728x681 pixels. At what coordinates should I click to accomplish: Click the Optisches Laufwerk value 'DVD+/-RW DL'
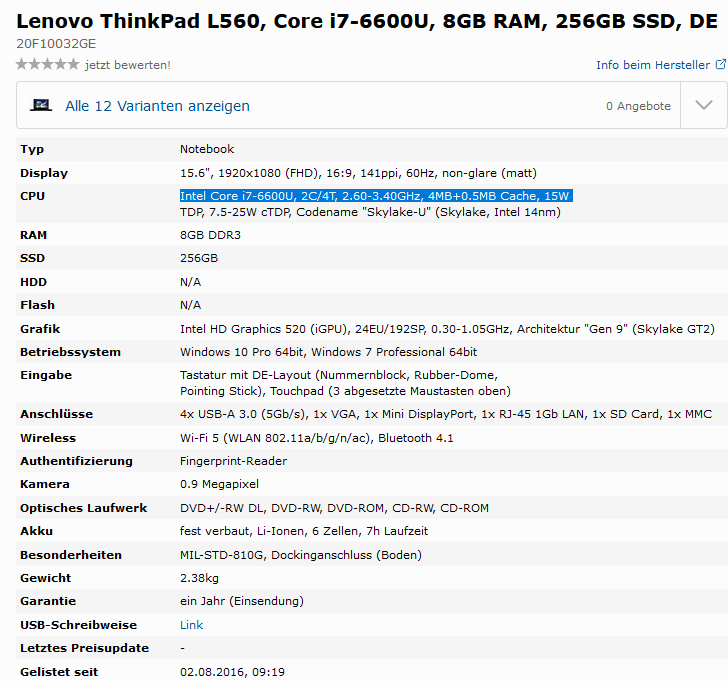(221, 508)
